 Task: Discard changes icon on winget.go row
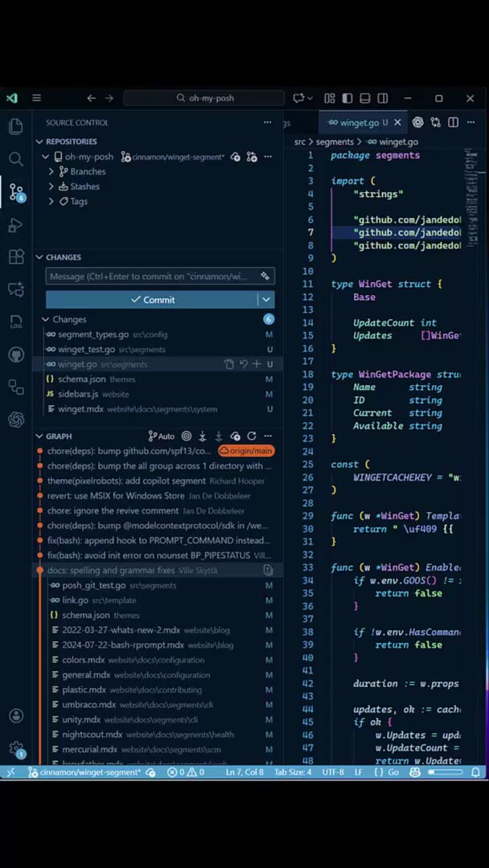(x=243, y=364)
